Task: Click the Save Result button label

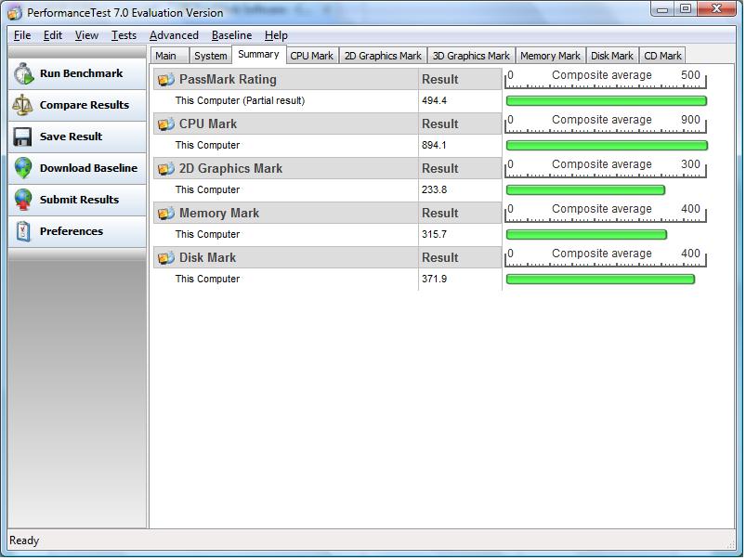Action: 71,137
